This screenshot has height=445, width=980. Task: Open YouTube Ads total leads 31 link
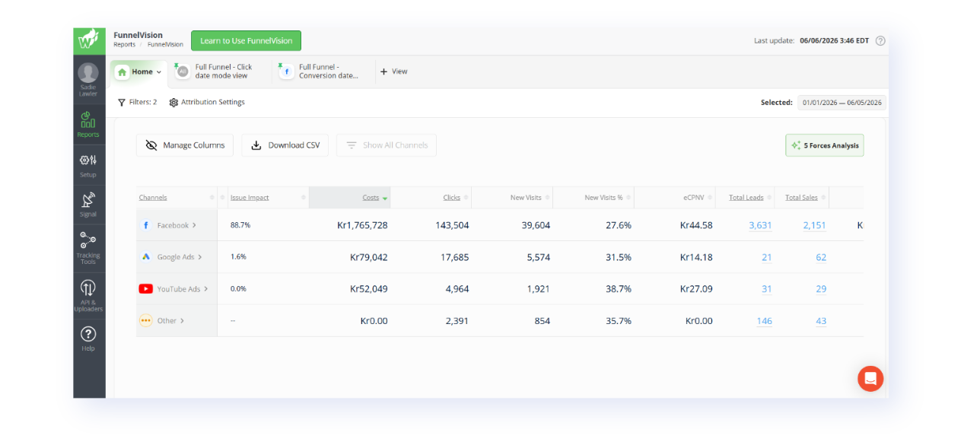click(x=767, y=289)
